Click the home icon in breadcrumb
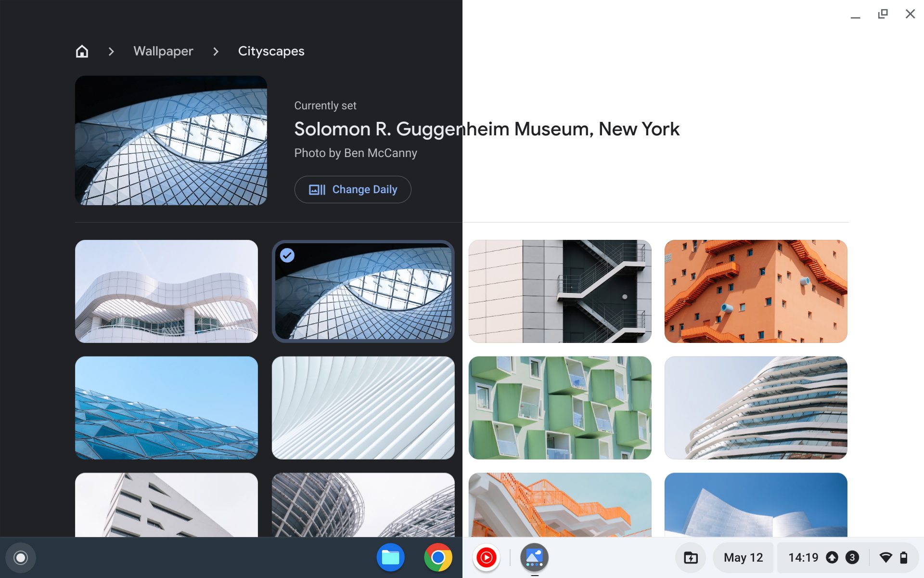This screenshot has height=578, width=924. (x=82, y=51)
